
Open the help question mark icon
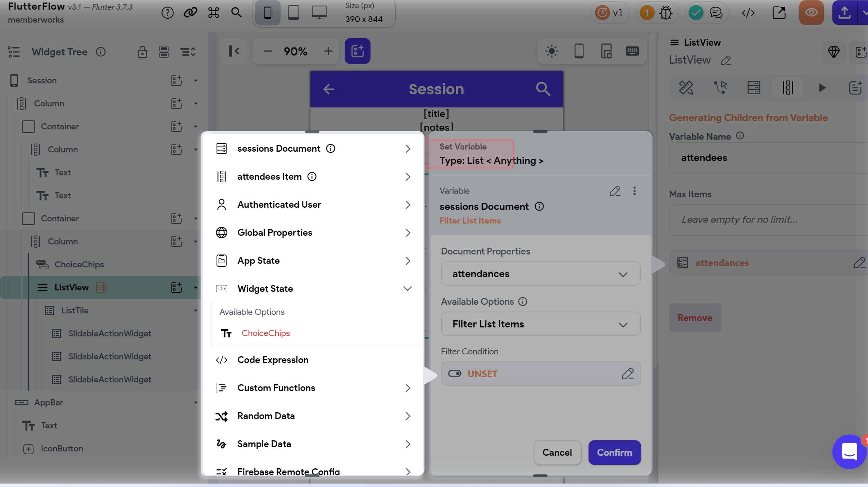coord(167,13)
